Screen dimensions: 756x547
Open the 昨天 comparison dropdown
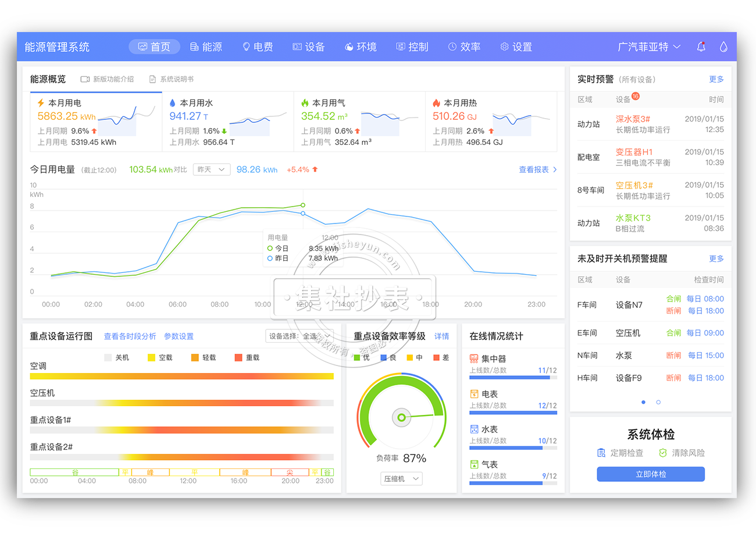coord(211,169)
